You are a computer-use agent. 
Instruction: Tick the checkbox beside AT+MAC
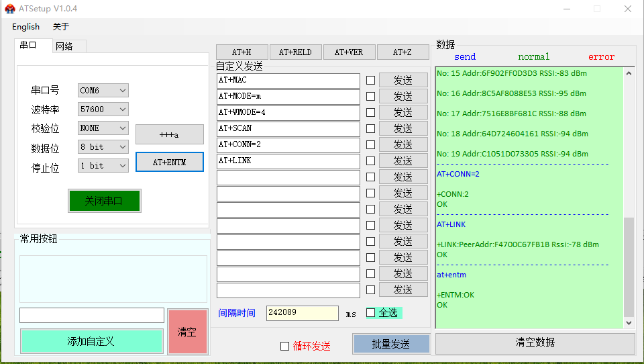pos(370,81)
